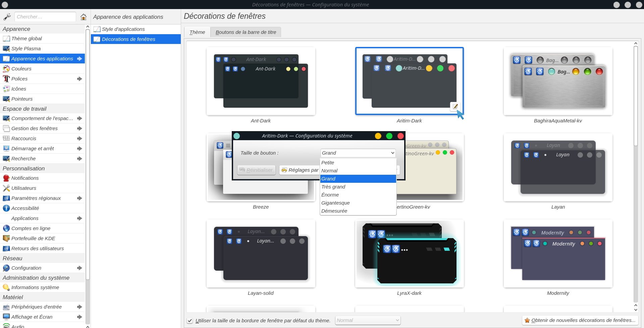This screenshot has height=328, width=644.
Task: Open Démarrage et arrêt
Action: [42, 149]
